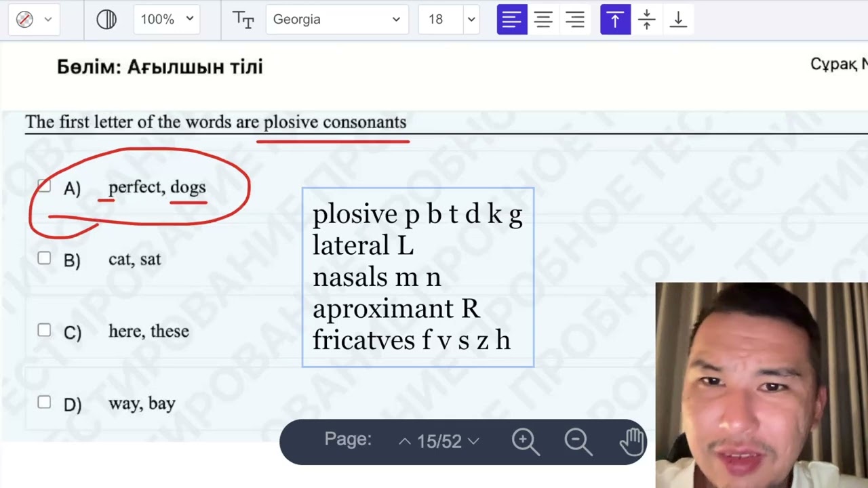Check answer option C checkbox
Viewport: 868px width, 488px height.
(44, 330)
